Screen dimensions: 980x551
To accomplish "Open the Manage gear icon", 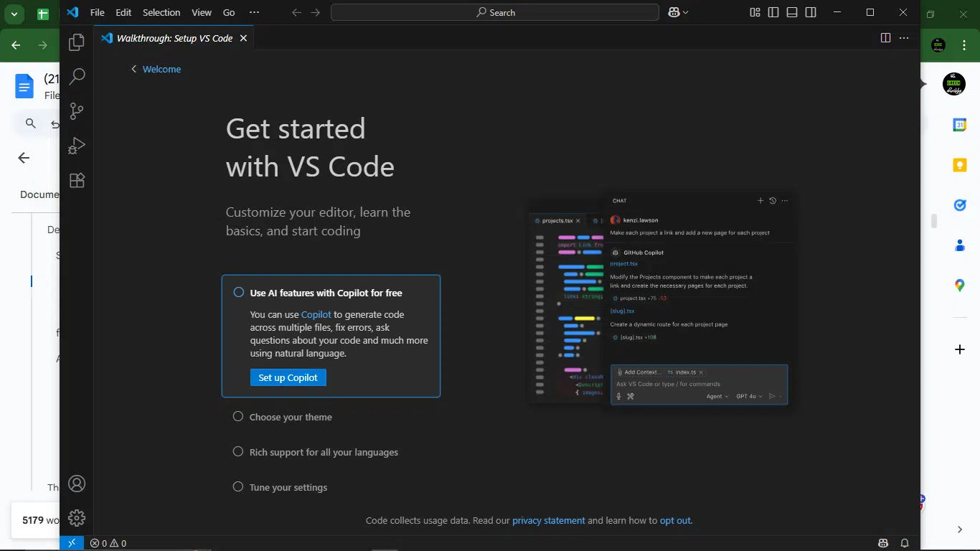I will click(77, 517).
